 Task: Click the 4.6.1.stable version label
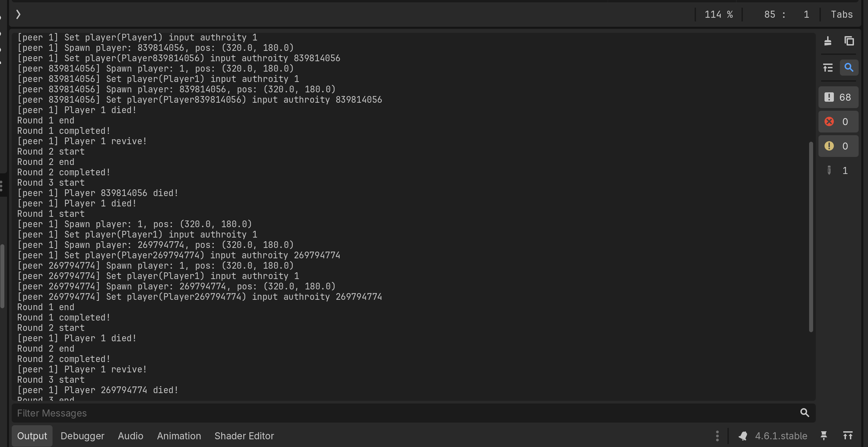coord(781,436)
